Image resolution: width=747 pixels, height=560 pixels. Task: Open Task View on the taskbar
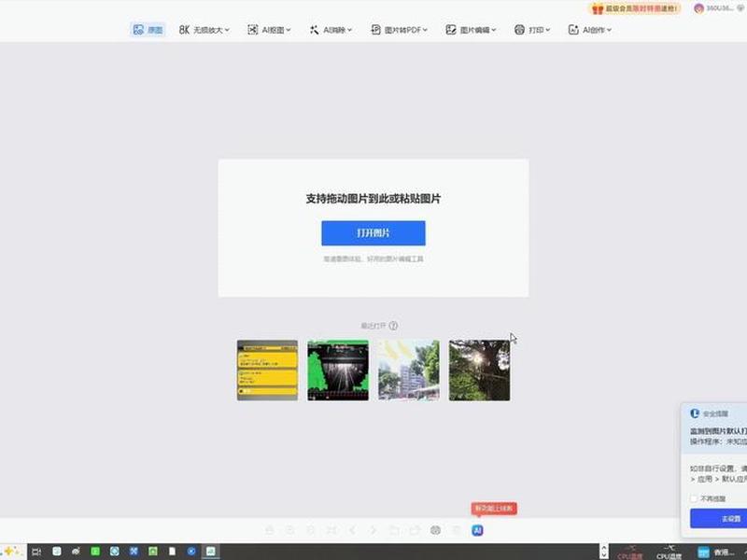coord(36,552)
